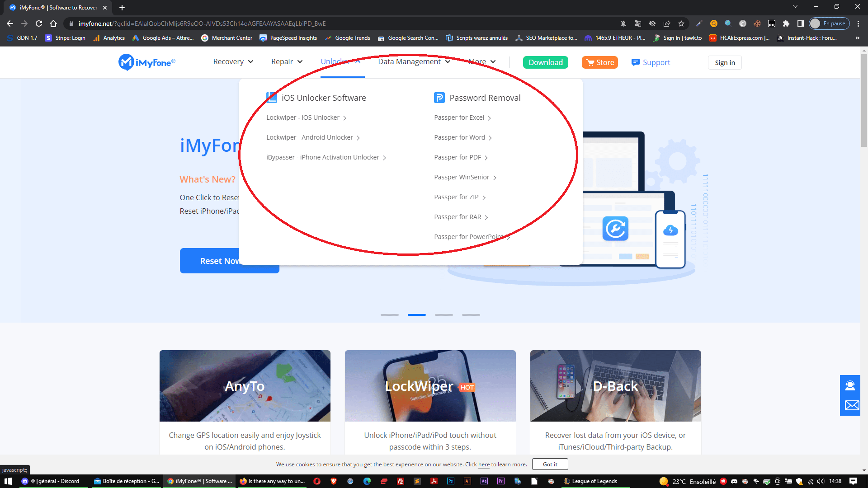Open the floating live chat agent icon
This screenshot has height=488, width=868.
pyautogui.click(x=850, y=385)
